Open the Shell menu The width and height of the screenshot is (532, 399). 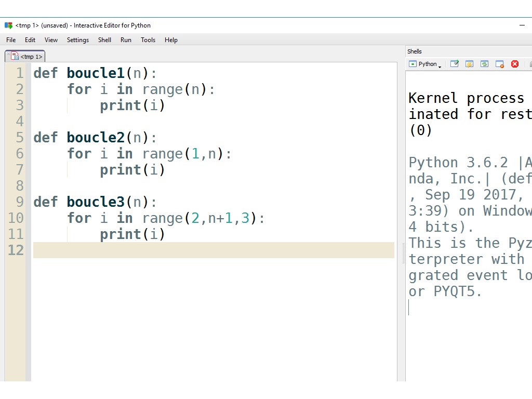pos(104,40)
